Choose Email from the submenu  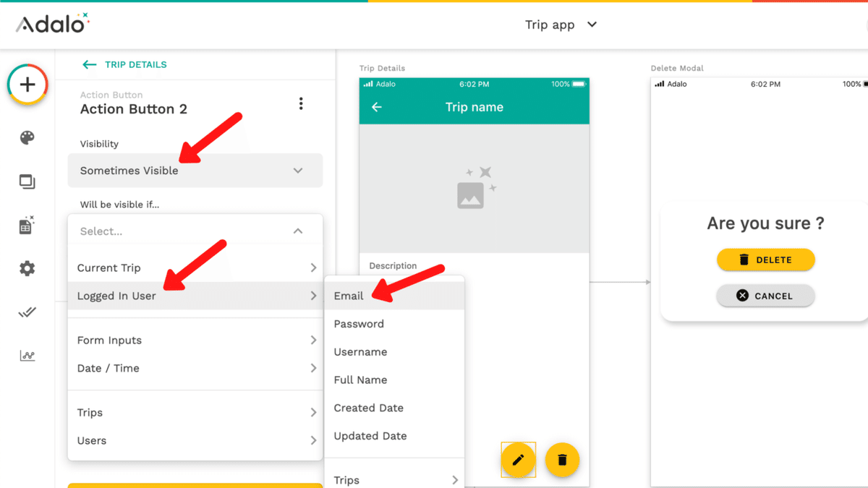tap(394, 296)
